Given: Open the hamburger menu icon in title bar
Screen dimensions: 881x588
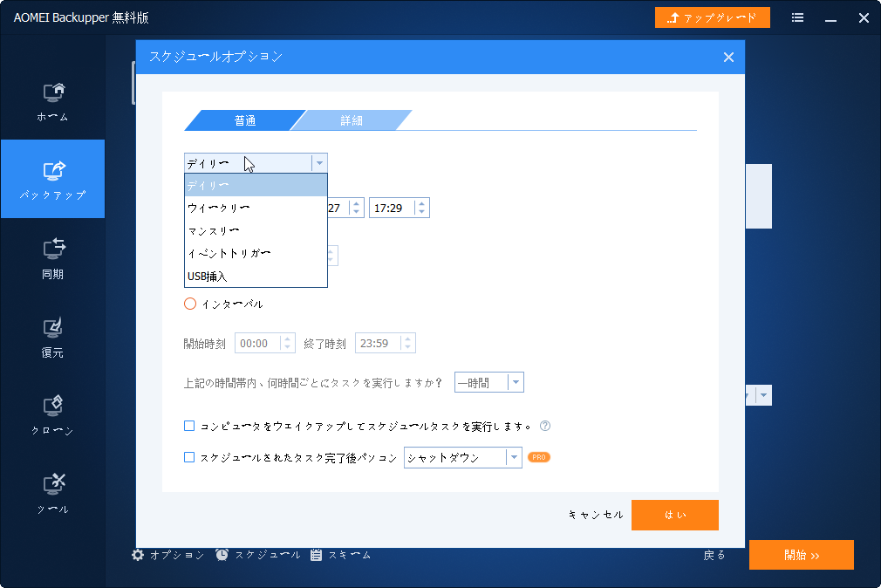Looking at the screenshot, I should tap(797, 18).
